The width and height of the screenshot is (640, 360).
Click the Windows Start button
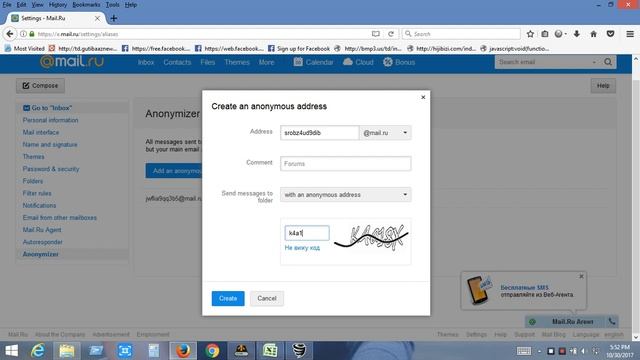[11, 351]
